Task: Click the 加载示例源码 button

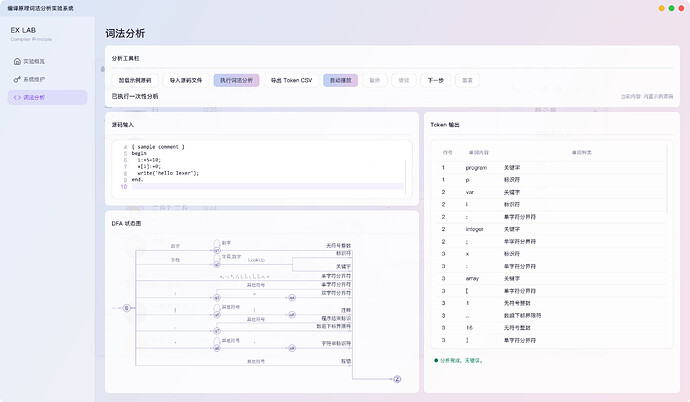Action: coord(135,80)
